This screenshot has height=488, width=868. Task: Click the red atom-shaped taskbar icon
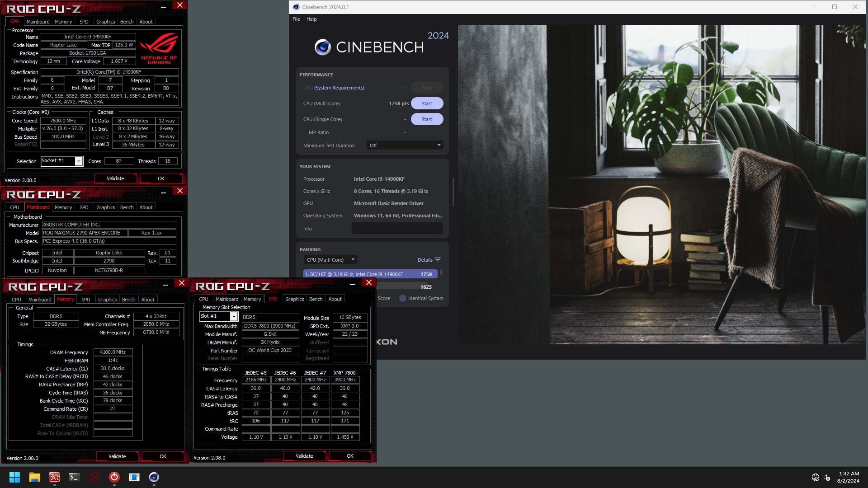tap(94, 477)
